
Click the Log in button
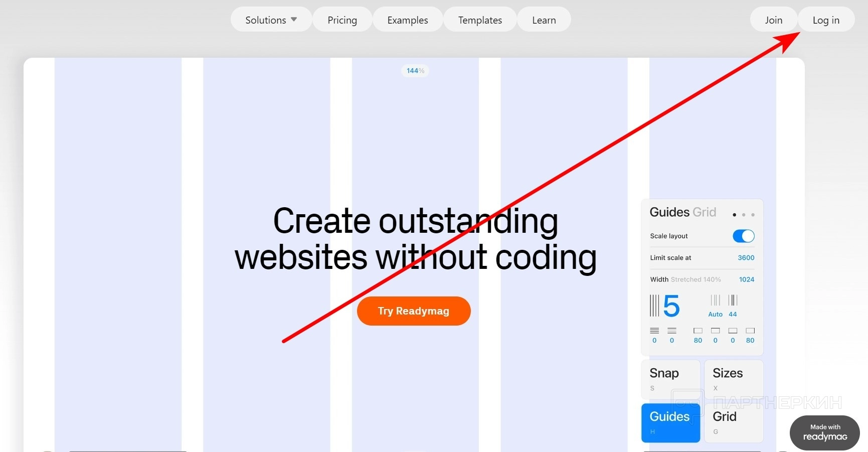coord(826,20)
